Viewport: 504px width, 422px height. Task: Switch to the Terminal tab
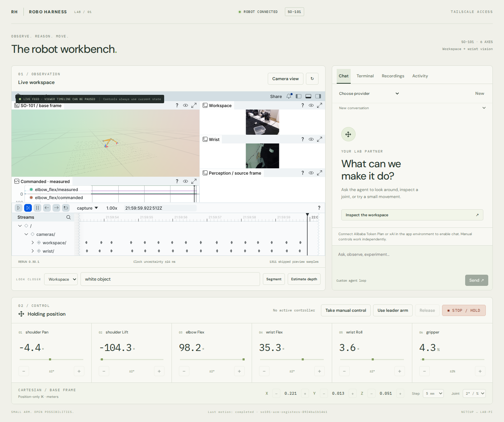point(365,76)
